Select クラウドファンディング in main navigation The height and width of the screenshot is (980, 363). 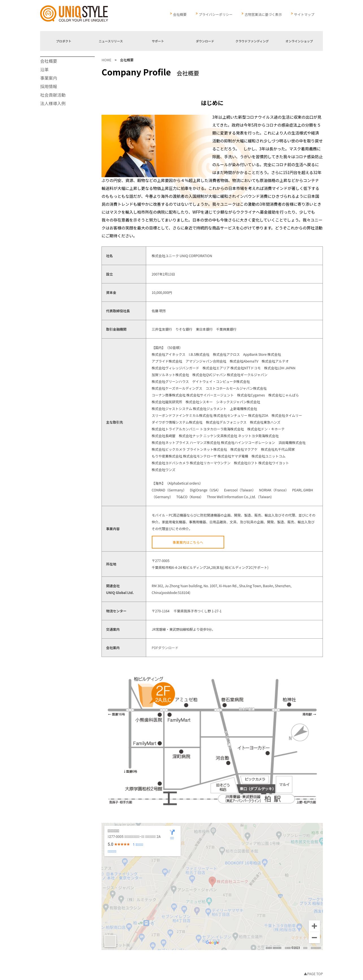point(252,41)
